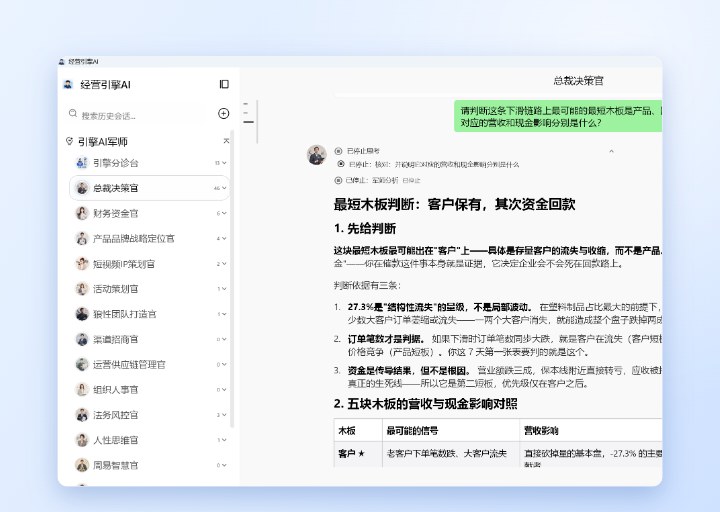Expand 总裁决策官 conversation list chevron

(224, 188)
